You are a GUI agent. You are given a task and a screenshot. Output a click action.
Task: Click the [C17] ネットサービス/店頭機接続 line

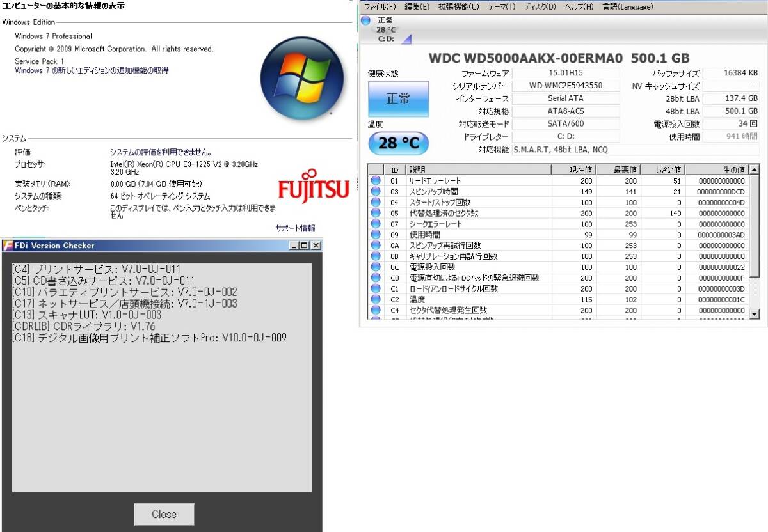coord(125,304)
